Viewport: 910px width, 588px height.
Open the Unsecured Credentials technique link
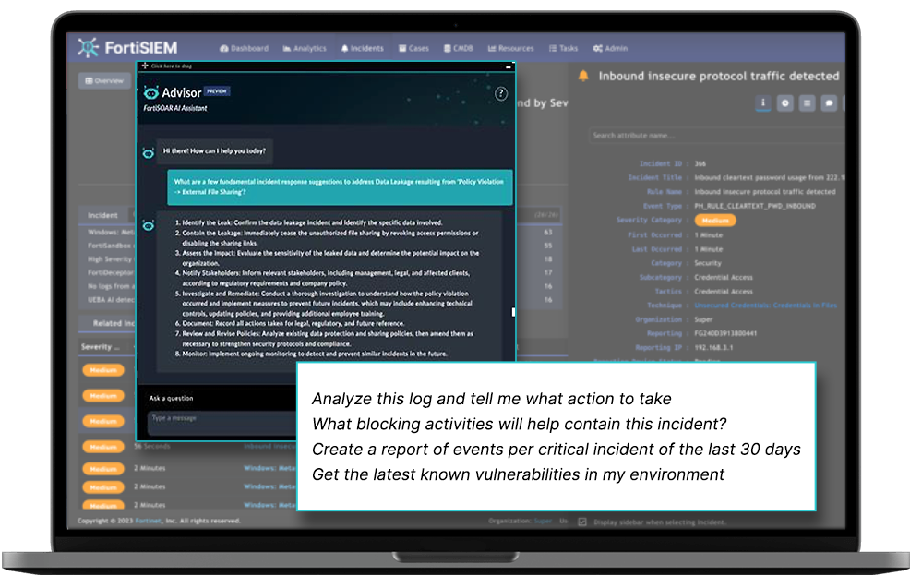(765, 306)
